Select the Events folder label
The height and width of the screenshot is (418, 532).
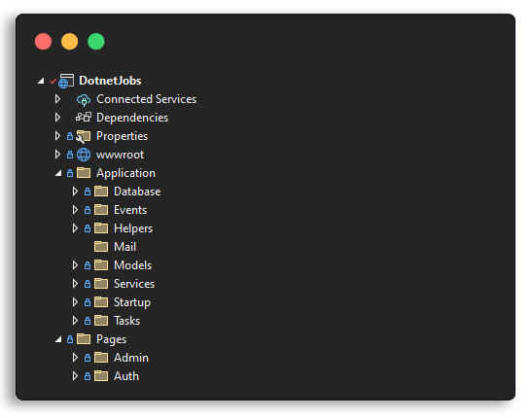tap(130, 210)
